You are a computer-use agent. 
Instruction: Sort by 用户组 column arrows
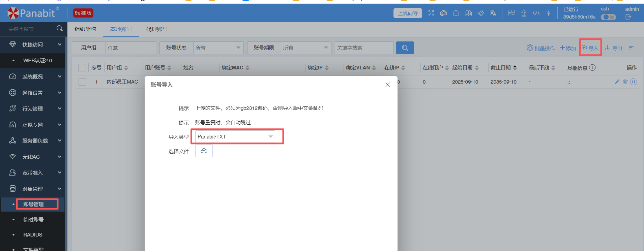coord(126,68)
